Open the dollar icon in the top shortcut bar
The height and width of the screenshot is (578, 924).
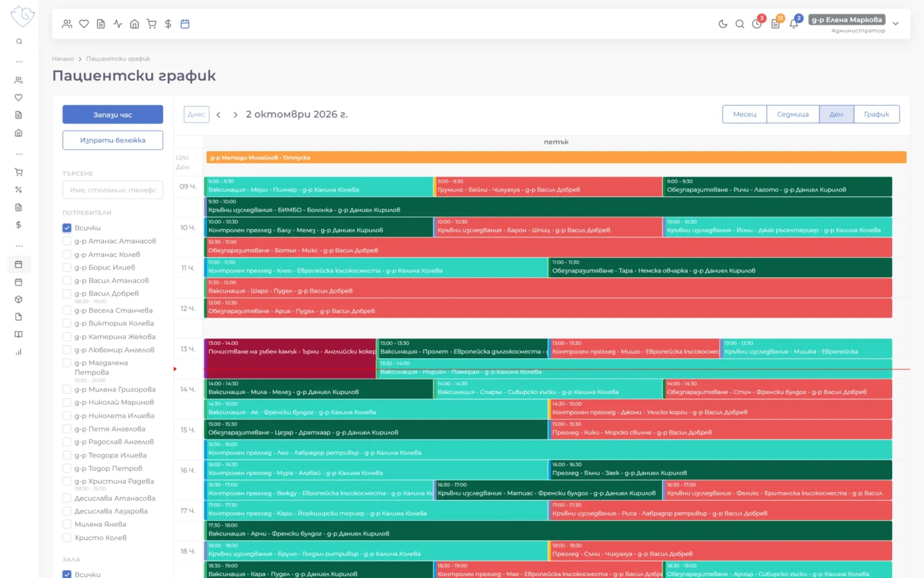pos(168,24)
